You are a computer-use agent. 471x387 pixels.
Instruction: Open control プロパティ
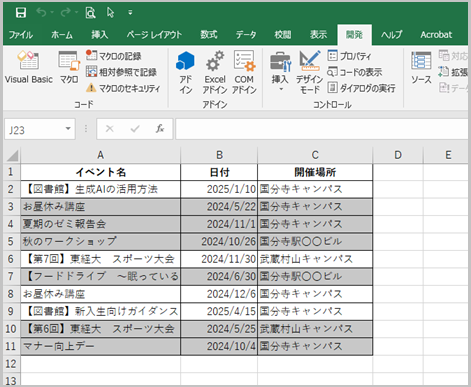pos(350,56)
